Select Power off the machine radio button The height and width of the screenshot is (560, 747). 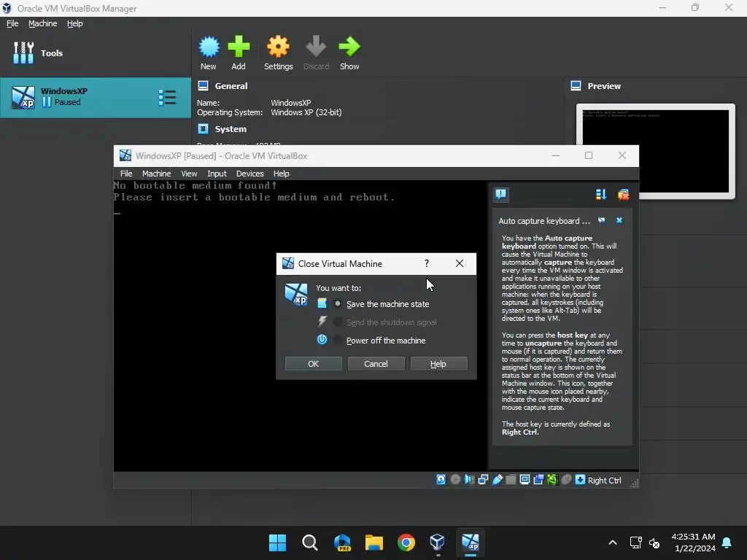[338, 340]
